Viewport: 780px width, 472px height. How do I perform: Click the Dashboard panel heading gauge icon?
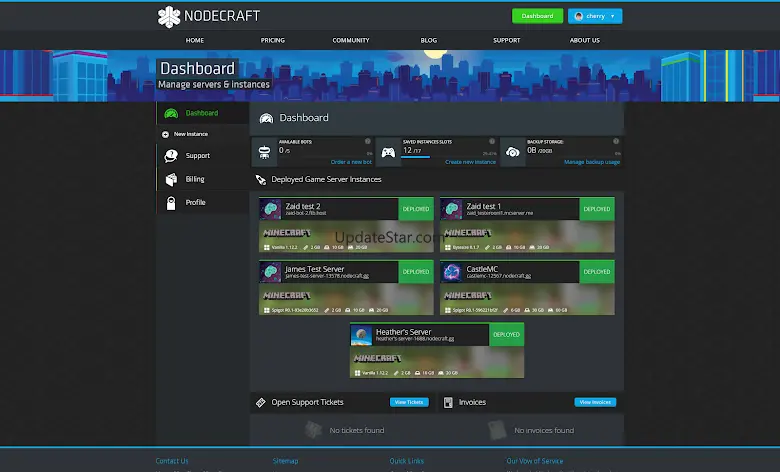point(266,118)
